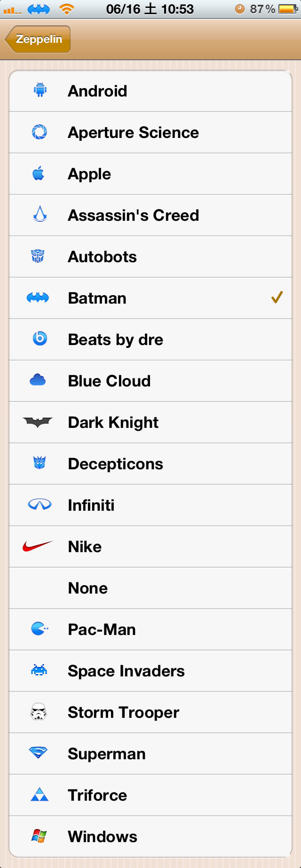Tap the battery indicator in status bar
Image resolution: width=301 pixels, height=868 pixels.
[288, 9]
